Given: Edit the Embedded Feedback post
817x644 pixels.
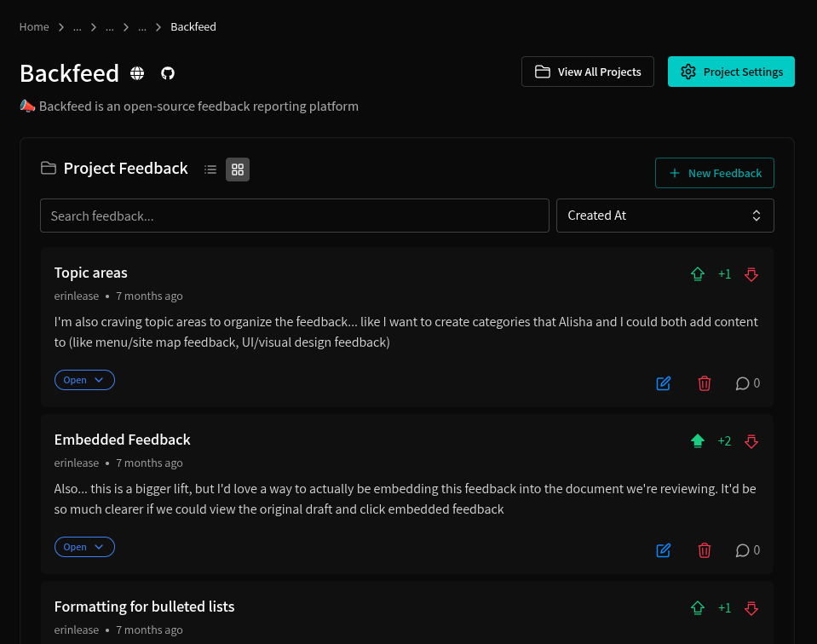Looking at the screenshot, I should pos(664,550).
